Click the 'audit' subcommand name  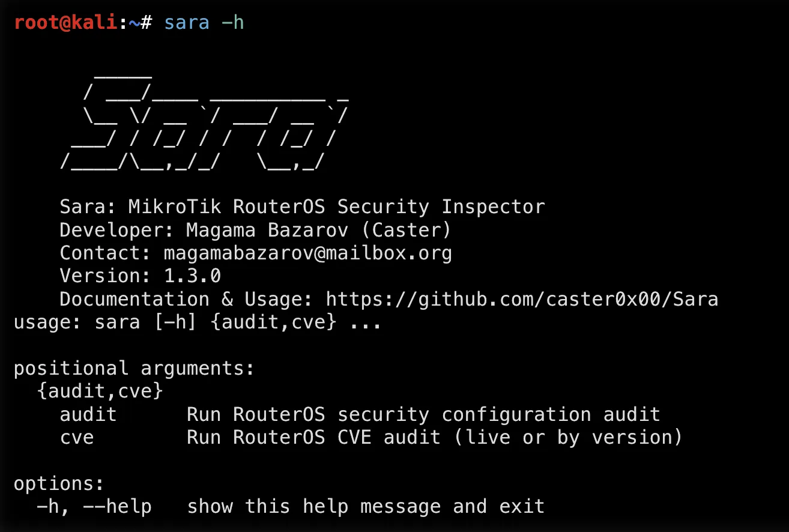pos(88,414)
